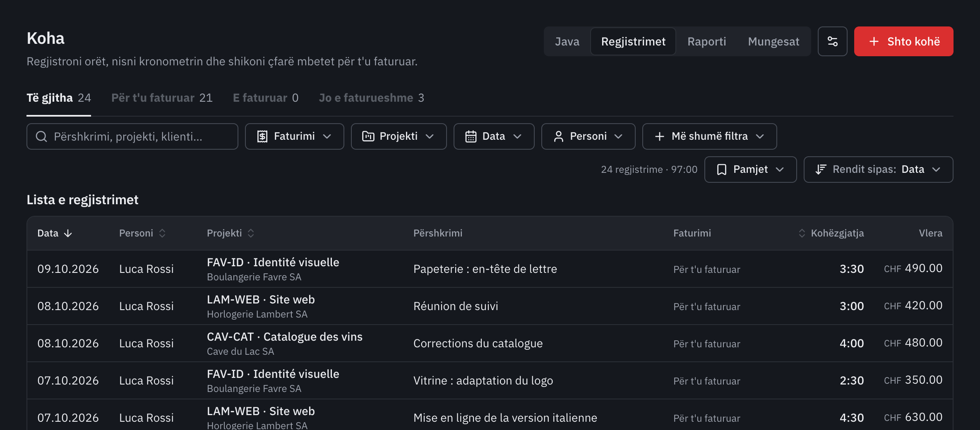This screenshot has width=980, height=430.
Task: Open the Corrections du catalogue entry
Action: (478, 344)
